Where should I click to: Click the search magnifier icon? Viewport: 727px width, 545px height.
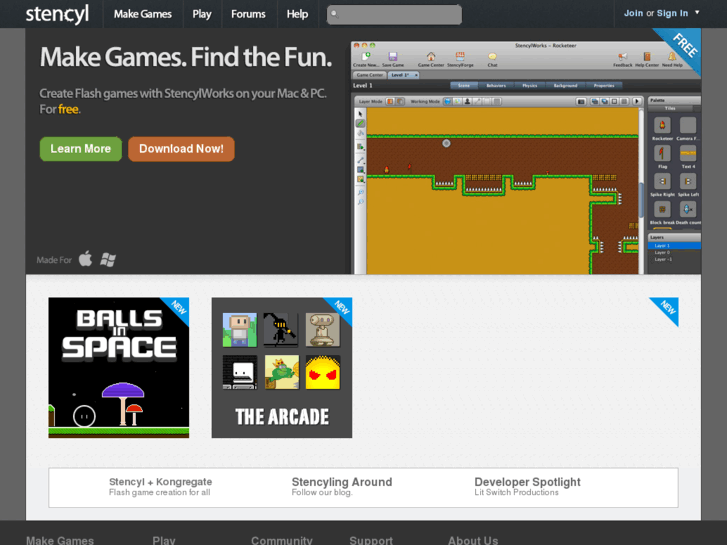point(334,14)
